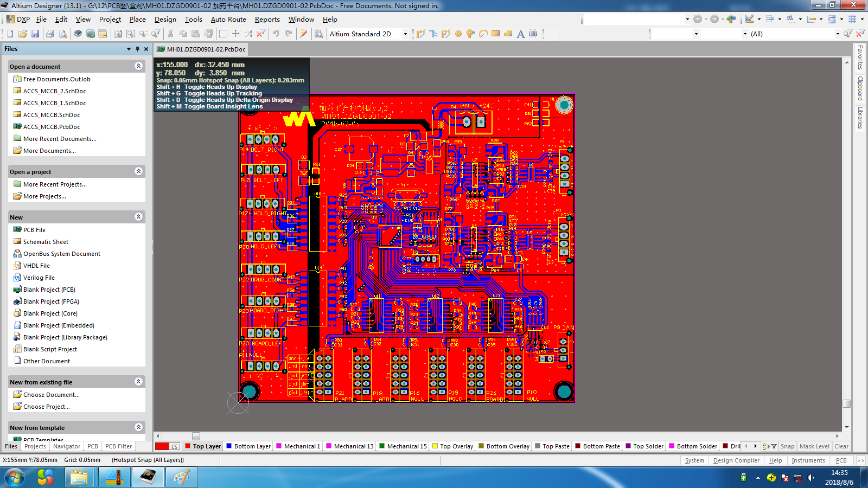868x488 pixels.
Task: Create a new Schematic Sheet
Action: pyautogui.click(x=46, y=242)
